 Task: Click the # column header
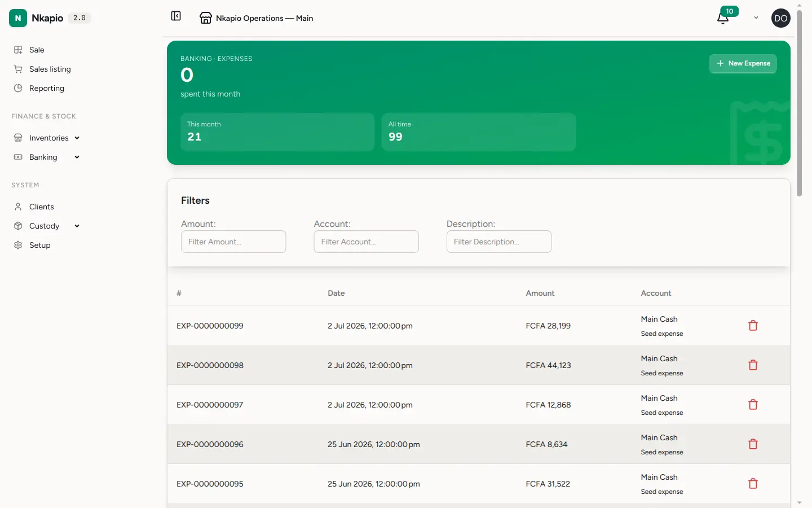(179, 293)
